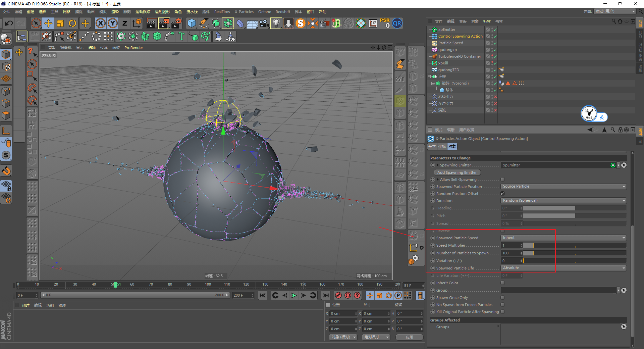Image resolution: width=644 pixels, height=349 pixels.
Task: Click the Number of Particles to Spawn slider
Action: [575, 253]
